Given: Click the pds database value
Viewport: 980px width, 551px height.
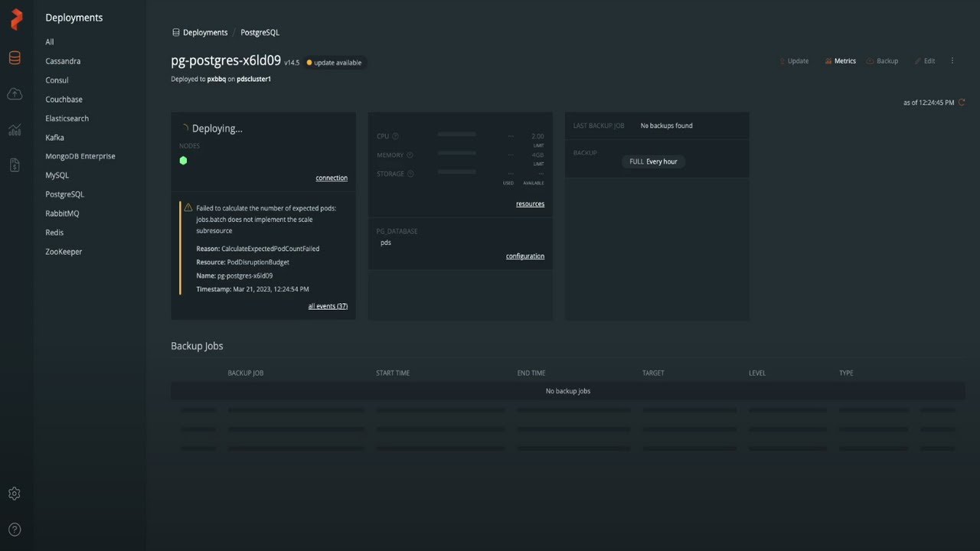Looking at the screenshot, I should coord(386,243).
